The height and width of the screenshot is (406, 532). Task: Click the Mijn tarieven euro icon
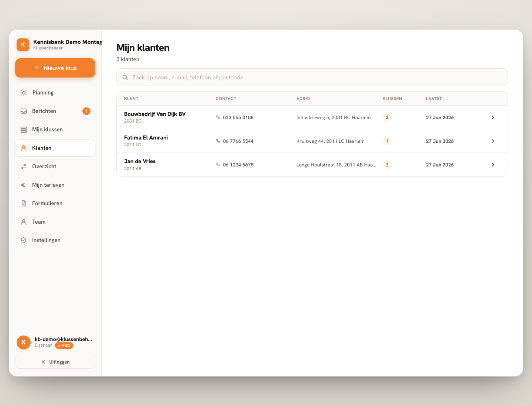24,185
